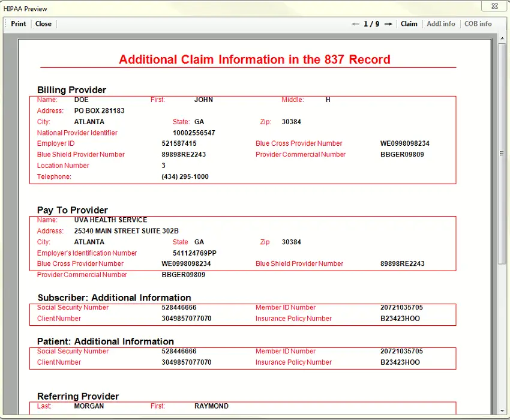
Task: Click the Billing Provider heading
Action: pyautogui.click(x=71, y=90)
